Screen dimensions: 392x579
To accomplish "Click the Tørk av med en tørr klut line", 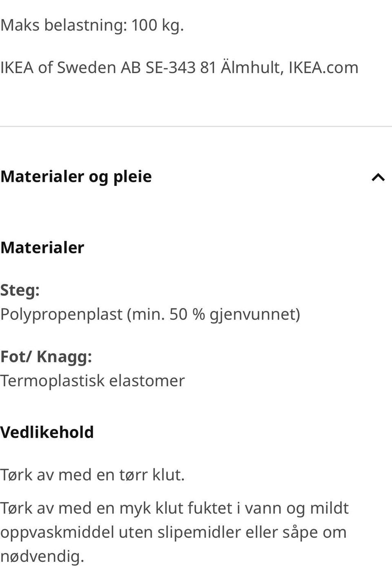I will (92, 475).
